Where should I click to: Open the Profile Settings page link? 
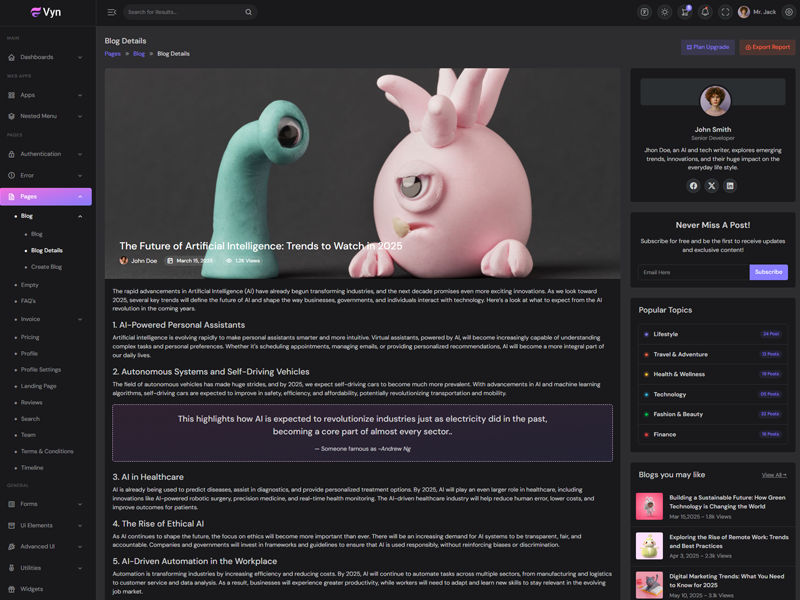tap(41, 370)
